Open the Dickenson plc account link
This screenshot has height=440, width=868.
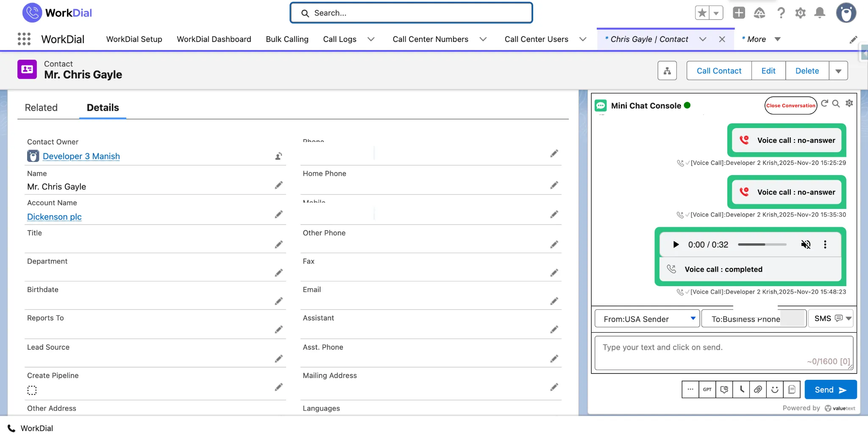click(x=54, y=217)
